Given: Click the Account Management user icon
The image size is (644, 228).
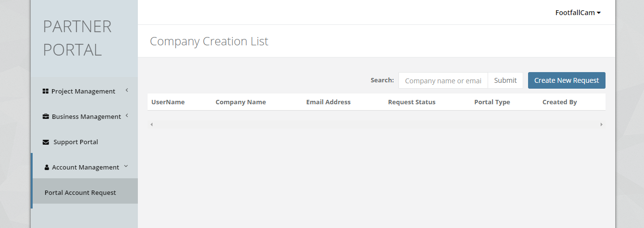Looking at the screenshot, I should coord(47,168).
